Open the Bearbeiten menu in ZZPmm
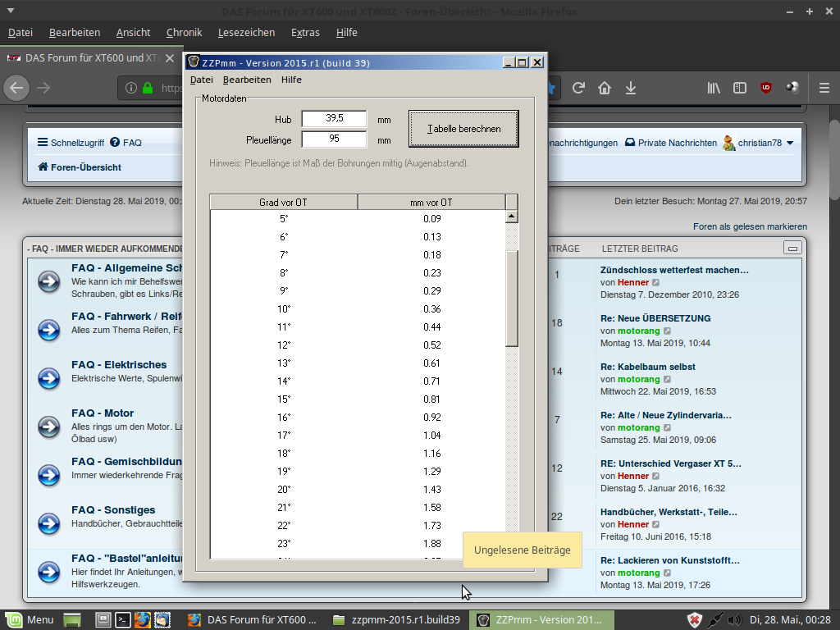 click(x=247, y=80)
